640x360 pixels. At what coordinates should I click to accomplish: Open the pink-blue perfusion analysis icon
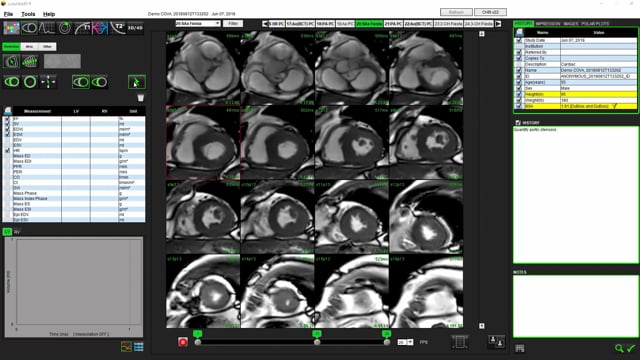100,28
